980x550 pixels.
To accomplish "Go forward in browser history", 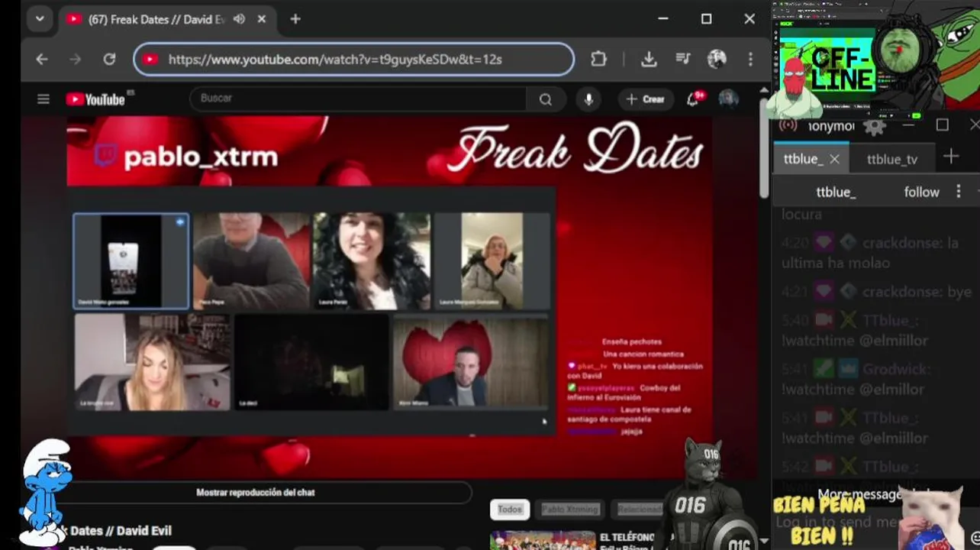I will (x=75, y=60).
